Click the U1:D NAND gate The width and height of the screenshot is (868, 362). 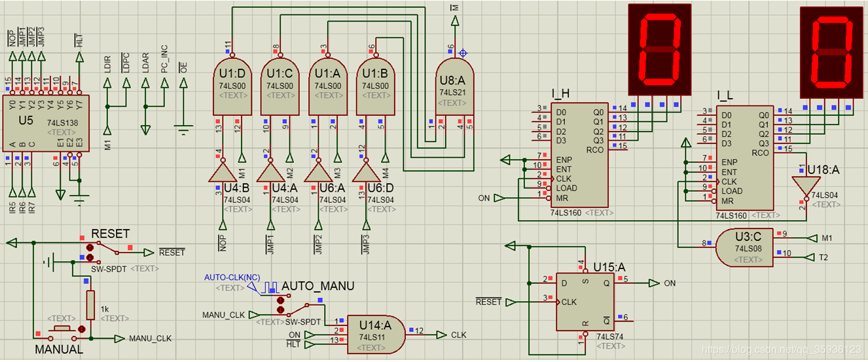[x=233, y=87]
